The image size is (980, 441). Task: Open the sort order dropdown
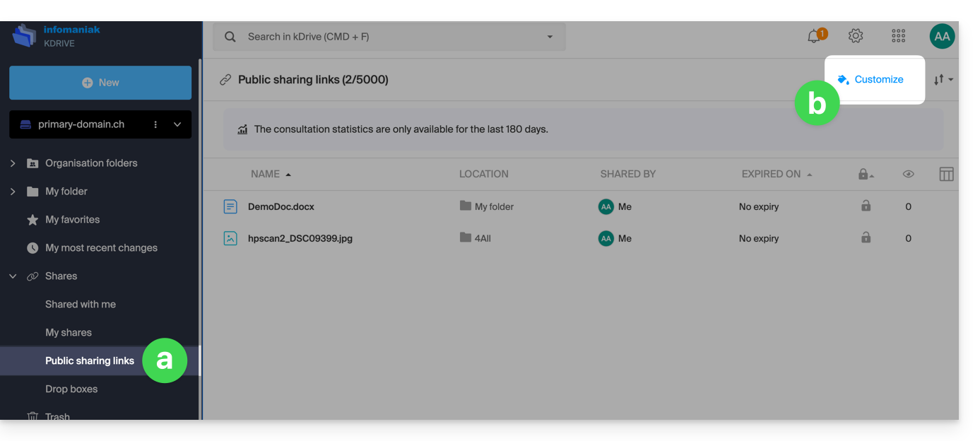[943, 80]
